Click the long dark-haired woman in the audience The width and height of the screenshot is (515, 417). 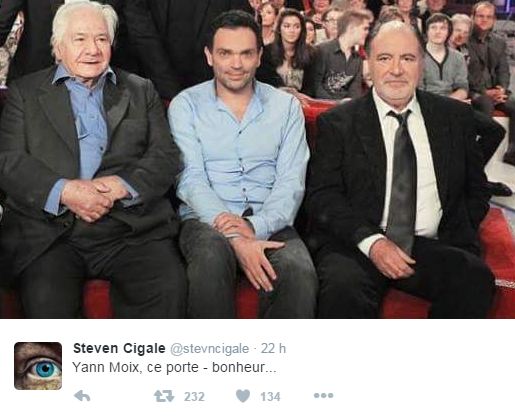click(289, 50)
